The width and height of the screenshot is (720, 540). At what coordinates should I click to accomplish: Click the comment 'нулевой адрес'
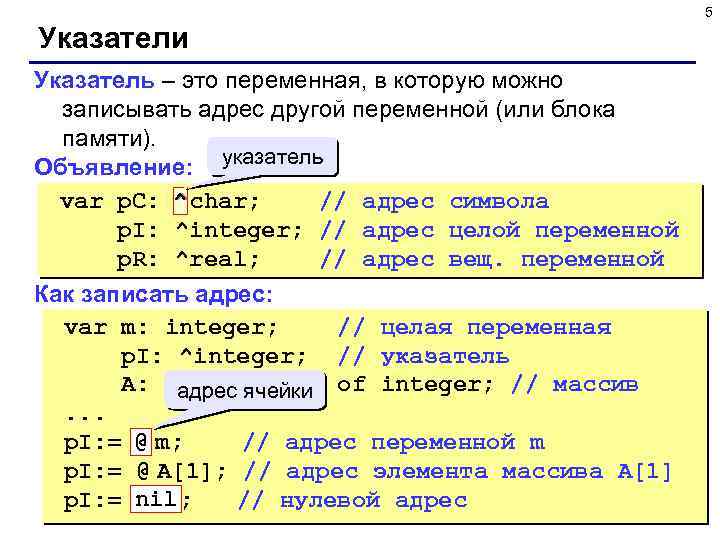pyautogui.click(x=374, y=501)
